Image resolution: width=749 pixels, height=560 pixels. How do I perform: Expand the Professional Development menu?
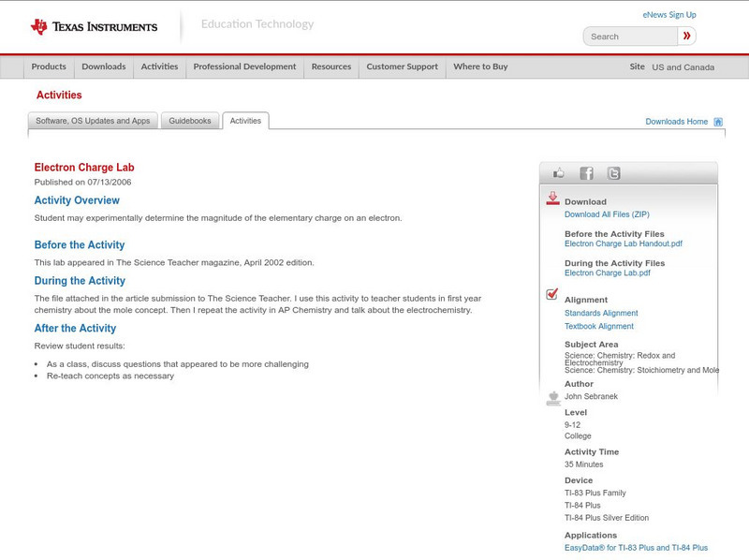[244, 67]
